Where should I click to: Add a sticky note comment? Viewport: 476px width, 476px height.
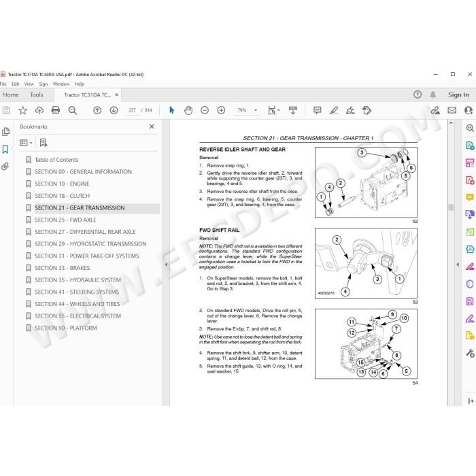318,110
